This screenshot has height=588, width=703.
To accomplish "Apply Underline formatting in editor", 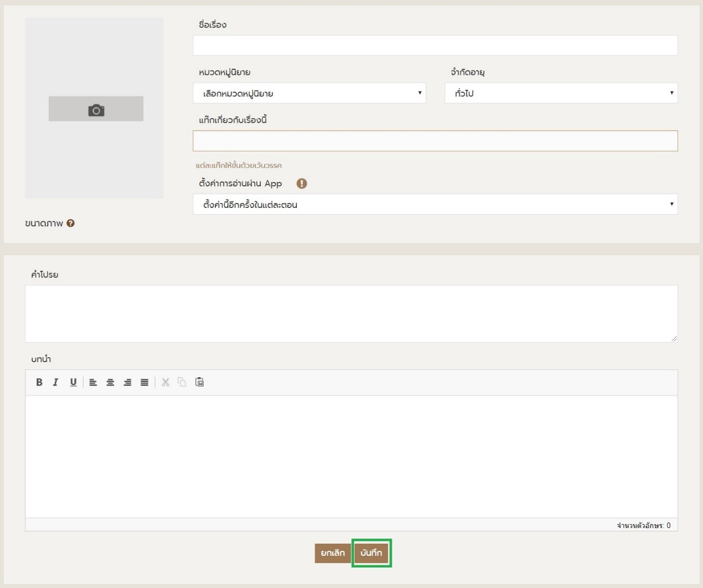I will (x=73, y=382).
